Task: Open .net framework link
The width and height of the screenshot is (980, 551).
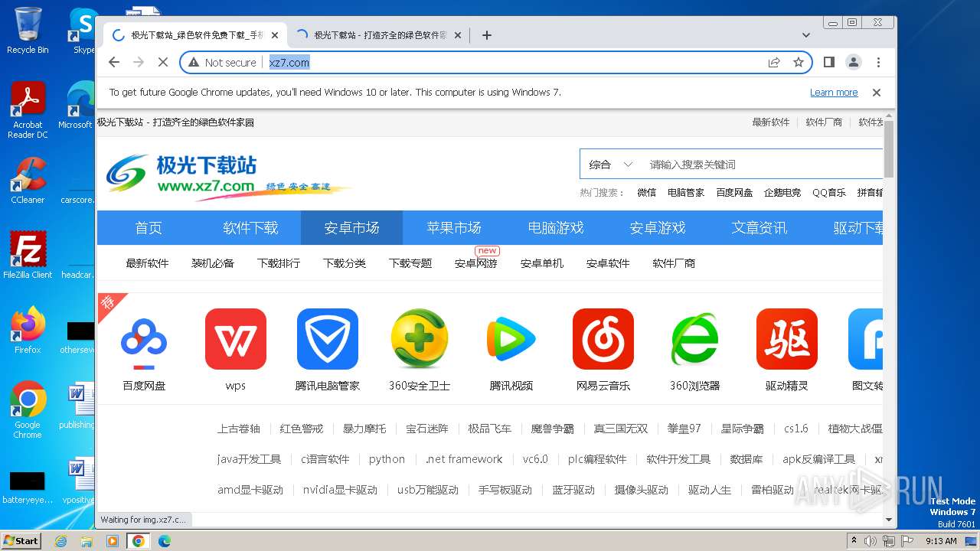Action: (x=464, y=459)
